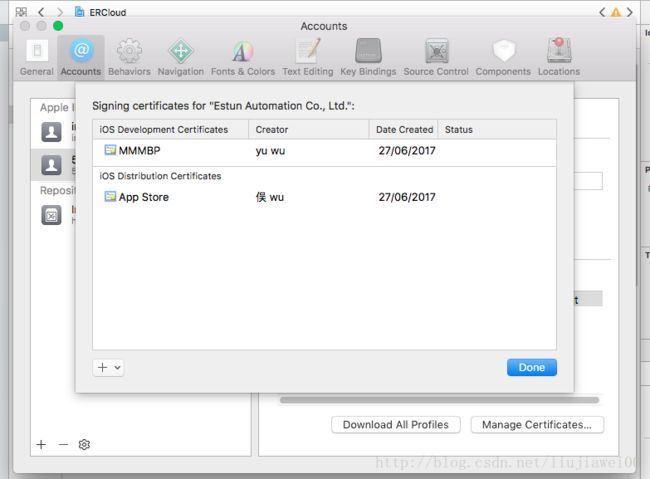Open the Behaviors preferences gear icon
The height and width of the screenshot is (479, 650).
(x=129, y=51)
